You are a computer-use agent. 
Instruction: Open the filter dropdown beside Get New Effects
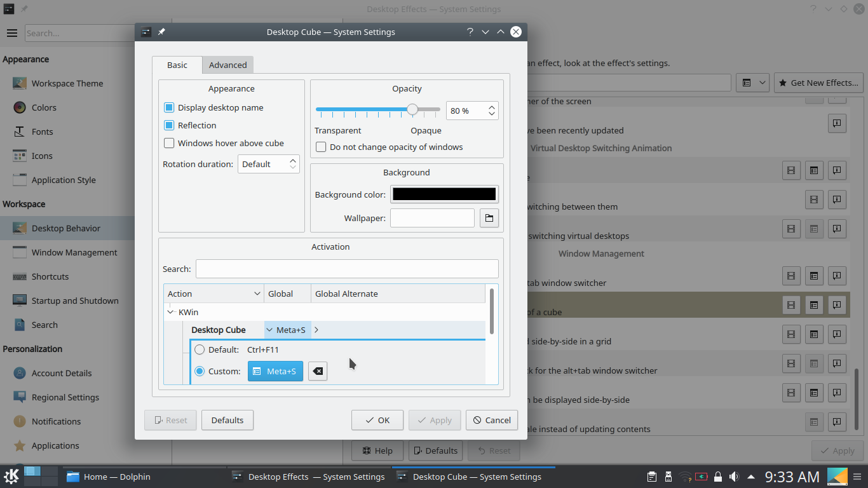(x=753, y=83)
